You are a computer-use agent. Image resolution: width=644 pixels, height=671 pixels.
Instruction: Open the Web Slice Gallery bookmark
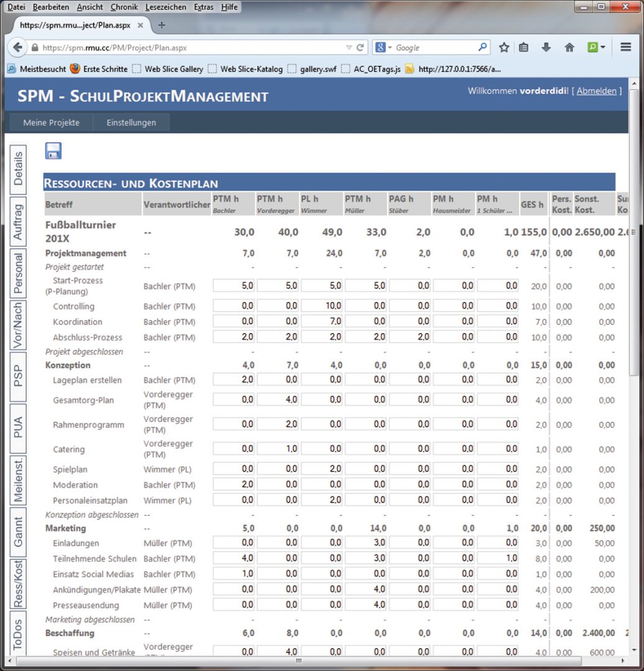tap(168, 69)
